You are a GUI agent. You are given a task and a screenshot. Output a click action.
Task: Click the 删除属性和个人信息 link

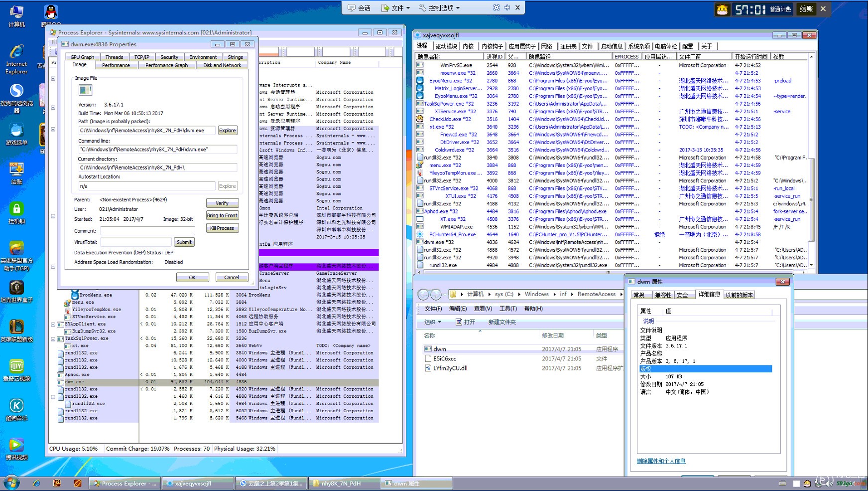pyautogui.click(x=661, y=461)
